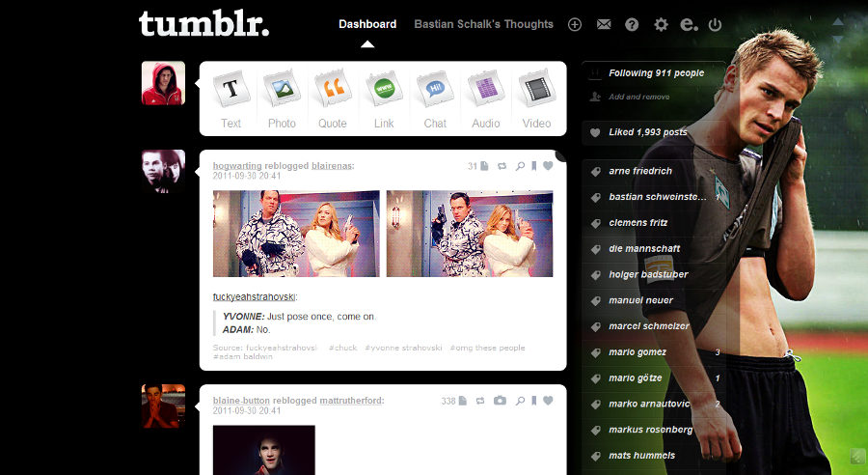The width and height of the screenshot is (868, 475).
Task: Click the blaine-button avatar
Action: (163, 406)
